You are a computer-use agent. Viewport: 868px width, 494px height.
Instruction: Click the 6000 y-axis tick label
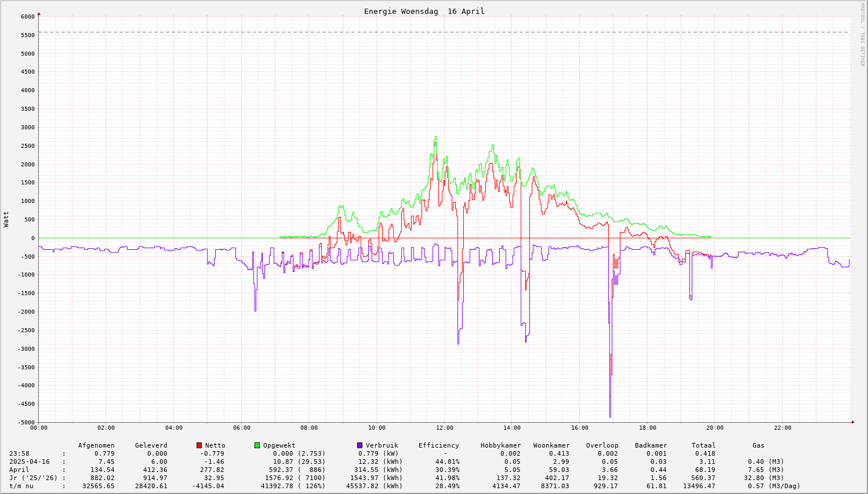click(x=28, y=17)
